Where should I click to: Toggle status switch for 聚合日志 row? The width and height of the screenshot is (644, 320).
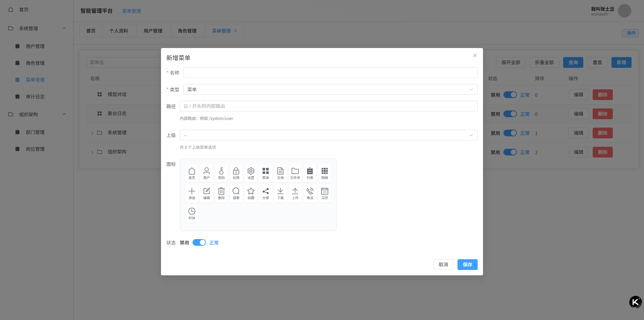coord(510,114)
